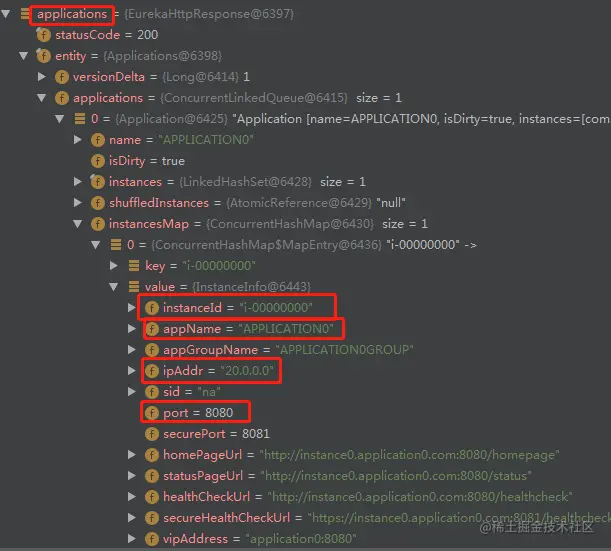Expand the appName field arrow

coord(132,328)
